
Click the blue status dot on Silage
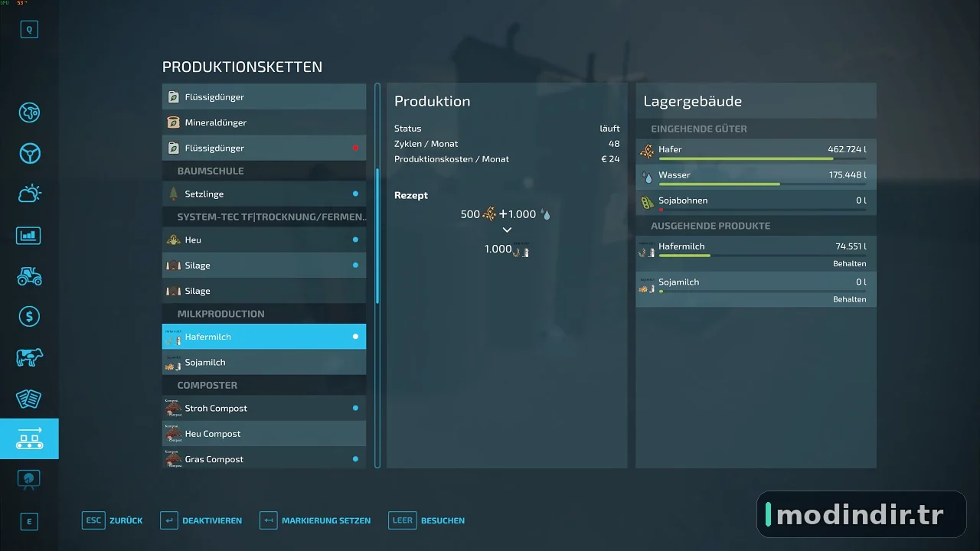click(355, 266)
